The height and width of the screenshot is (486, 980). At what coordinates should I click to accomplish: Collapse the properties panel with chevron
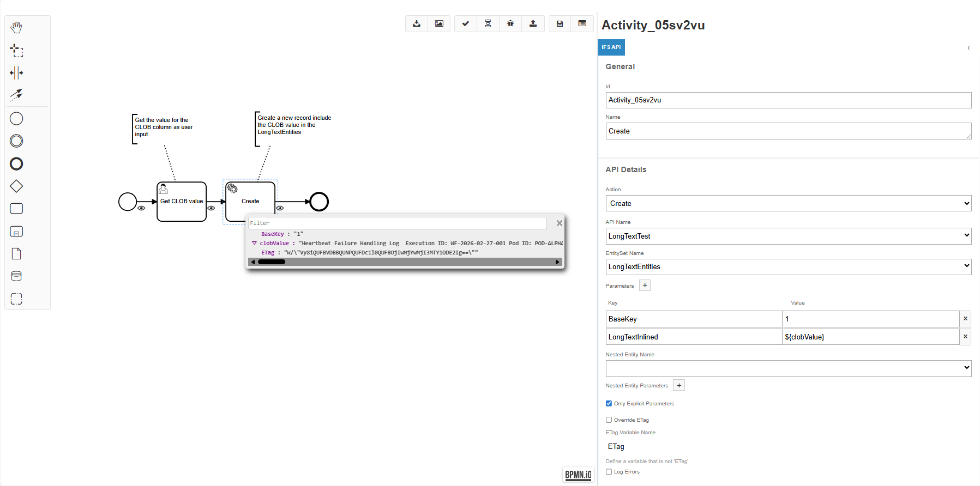tap(969, 48)
